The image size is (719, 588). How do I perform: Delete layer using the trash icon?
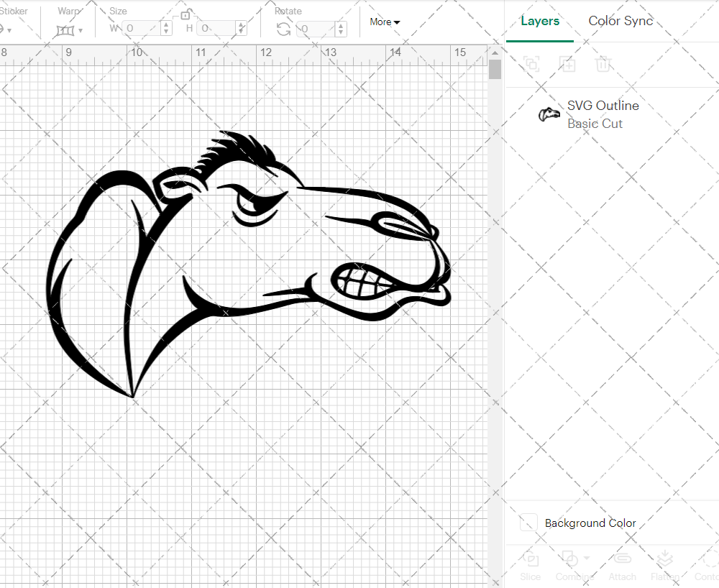tap(604, 64)
